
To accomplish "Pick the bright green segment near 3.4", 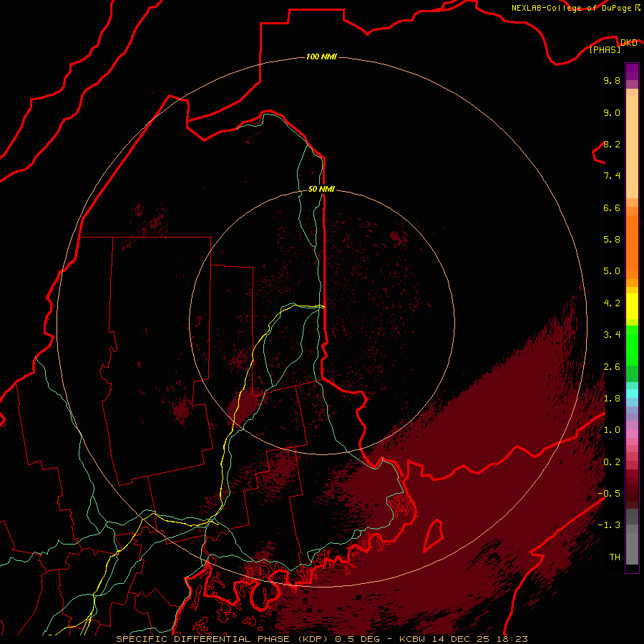I will pos(632,345).
